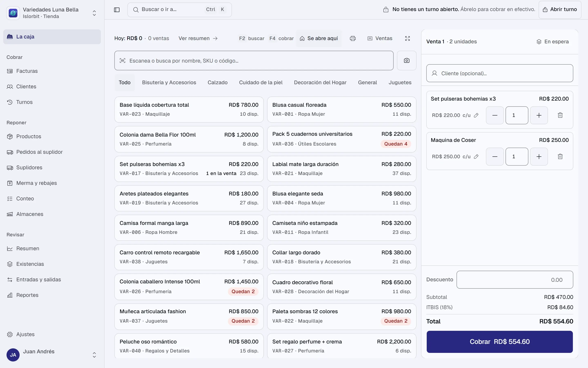588x368 pixels.
Task: Click the product scan search field
Action: [254, 61]
